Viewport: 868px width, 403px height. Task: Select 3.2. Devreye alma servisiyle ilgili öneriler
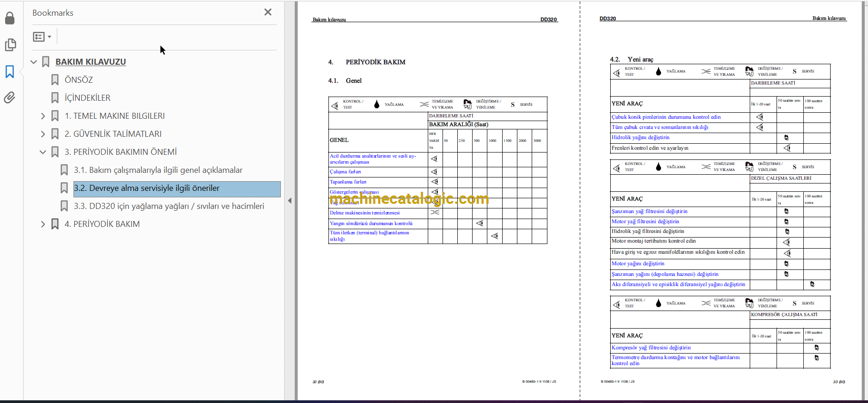click(x=146, y=188)
